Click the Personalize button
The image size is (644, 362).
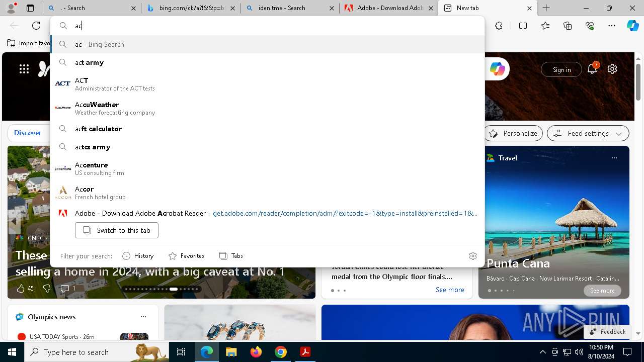513,133
